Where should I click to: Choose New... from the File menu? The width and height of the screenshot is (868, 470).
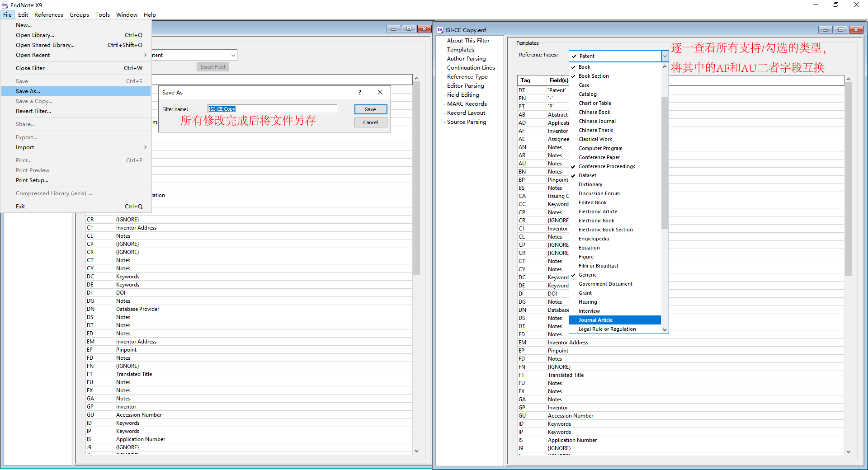point(76,25)
